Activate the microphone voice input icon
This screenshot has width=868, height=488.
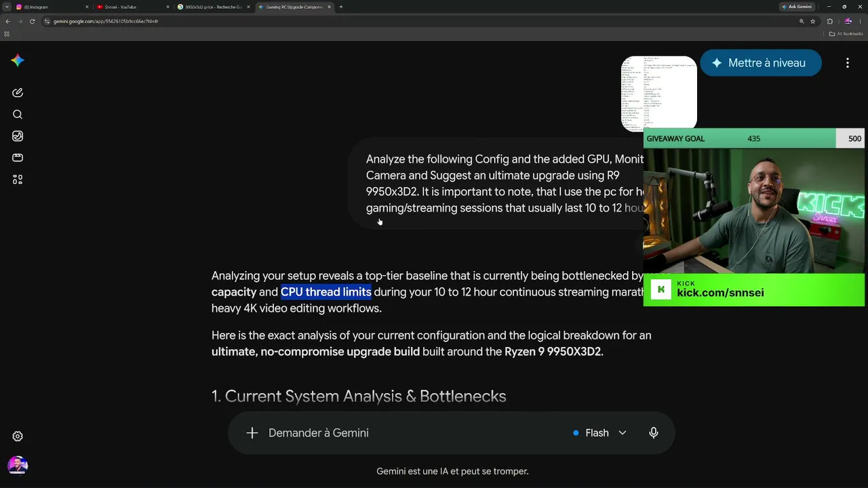point(654,433)
